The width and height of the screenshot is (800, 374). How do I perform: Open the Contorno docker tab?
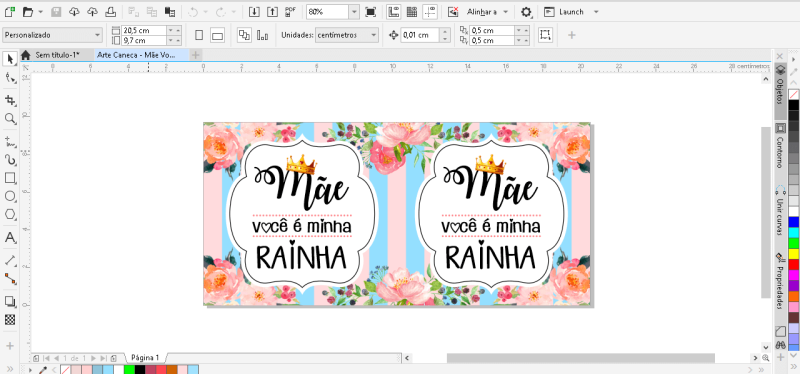tap(780, 145)
